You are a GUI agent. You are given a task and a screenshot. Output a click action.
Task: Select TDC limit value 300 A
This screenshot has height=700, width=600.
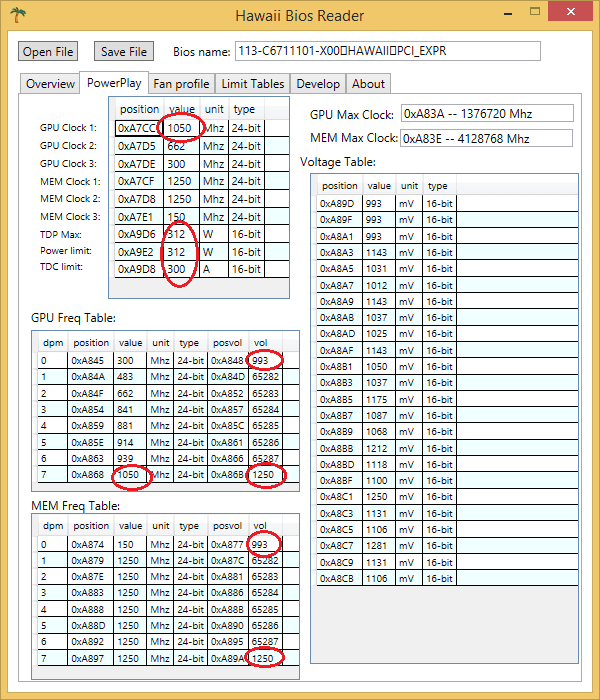[x=181, y=269]
